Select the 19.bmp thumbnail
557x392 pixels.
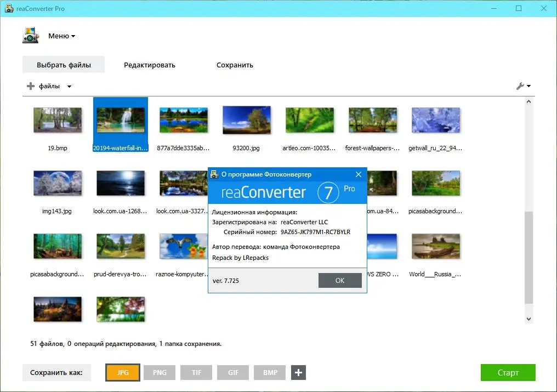tap(57, 120)
